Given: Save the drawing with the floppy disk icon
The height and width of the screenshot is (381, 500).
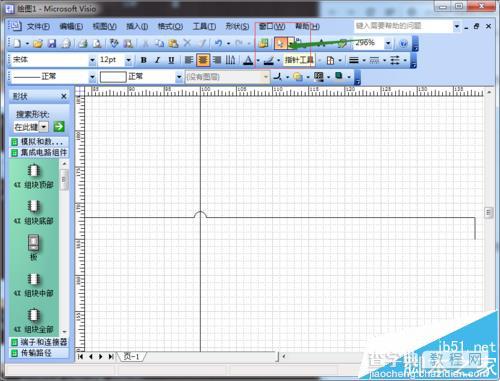Looking at the screenshot, I should point(52,43).
